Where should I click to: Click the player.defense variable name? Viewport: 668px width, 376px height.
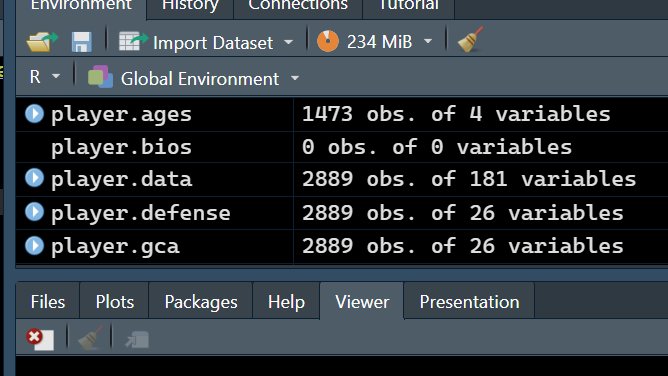click(x=141, y=212)
